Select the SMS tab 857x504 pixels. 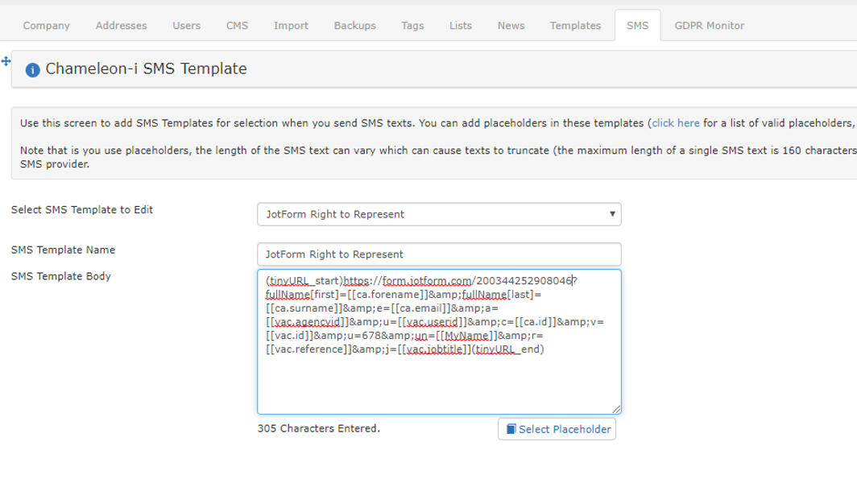click(x=637, y=26)
